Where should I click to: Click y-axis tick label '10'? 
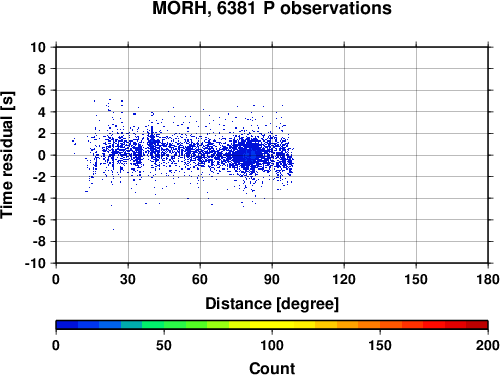pyautogui.click(x=38, y=47)
